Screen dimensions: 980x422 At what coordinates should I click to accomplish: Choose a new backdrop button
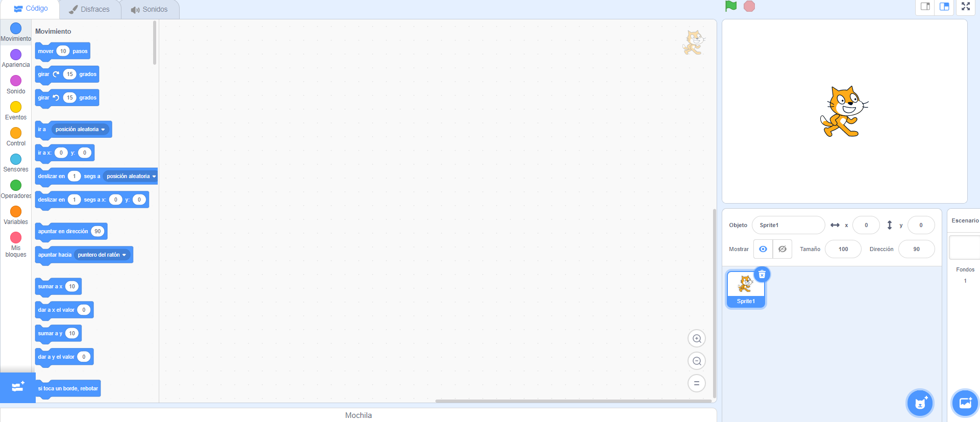965,403
